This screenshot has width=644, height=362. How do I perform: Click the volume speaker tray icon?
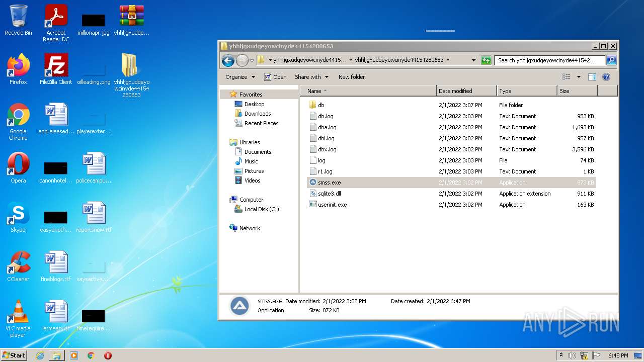click(x=572, y=355)
